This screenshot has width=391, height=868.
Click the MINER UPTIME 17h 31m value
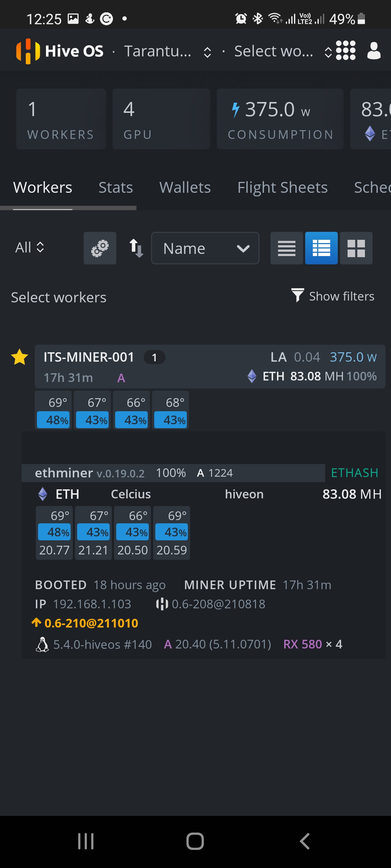(307, 585)
